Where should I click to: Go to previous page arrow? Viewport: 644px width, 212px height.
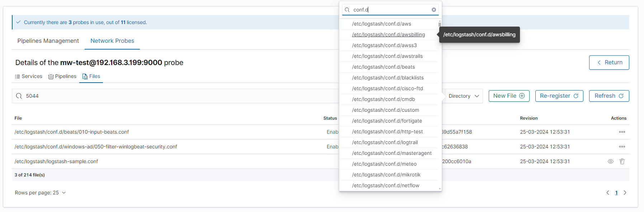608,193
